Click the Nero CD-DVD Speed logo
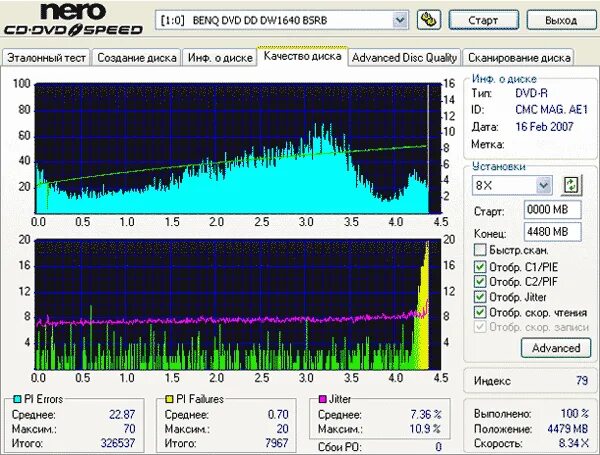 coord(73,19)
